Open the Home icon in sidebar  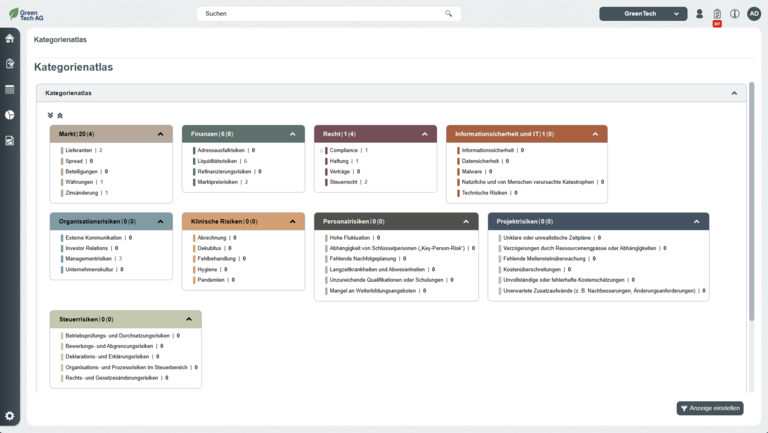pyautogui.click(x=10, y=38)
